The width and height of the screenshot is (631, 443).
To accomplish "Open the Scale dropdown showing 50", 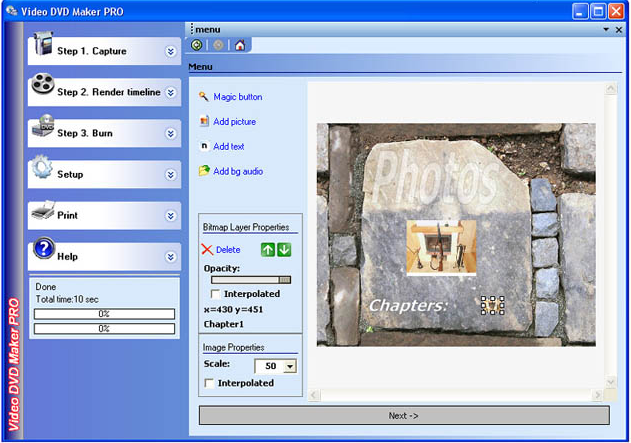I will 290,366.
